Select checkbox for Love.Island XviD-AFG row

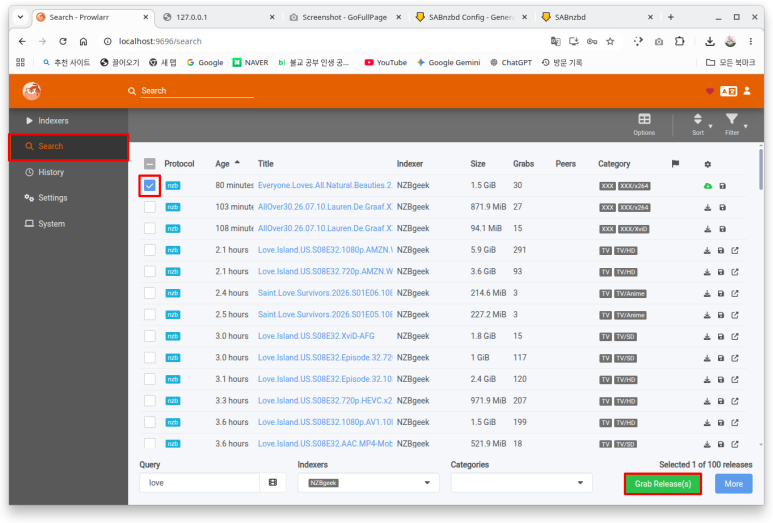pyautogui.click(x=150, y=336)
